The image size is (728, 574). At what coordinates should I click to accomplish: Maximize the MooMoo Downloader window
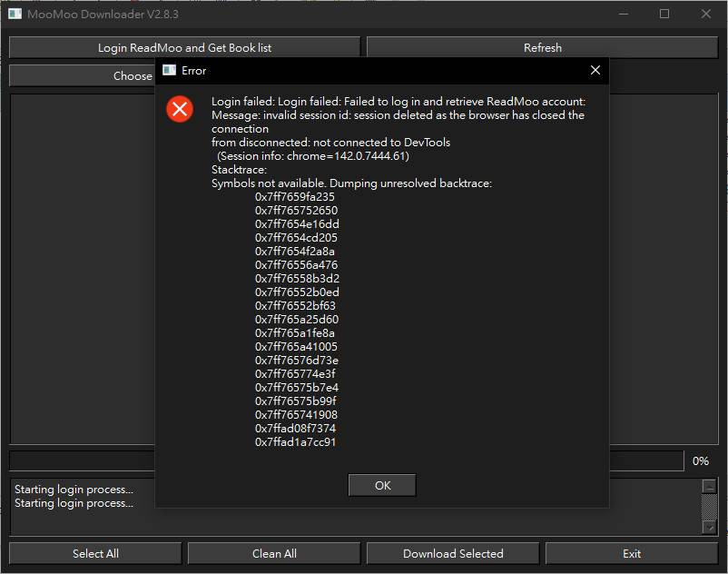(664, 14)
